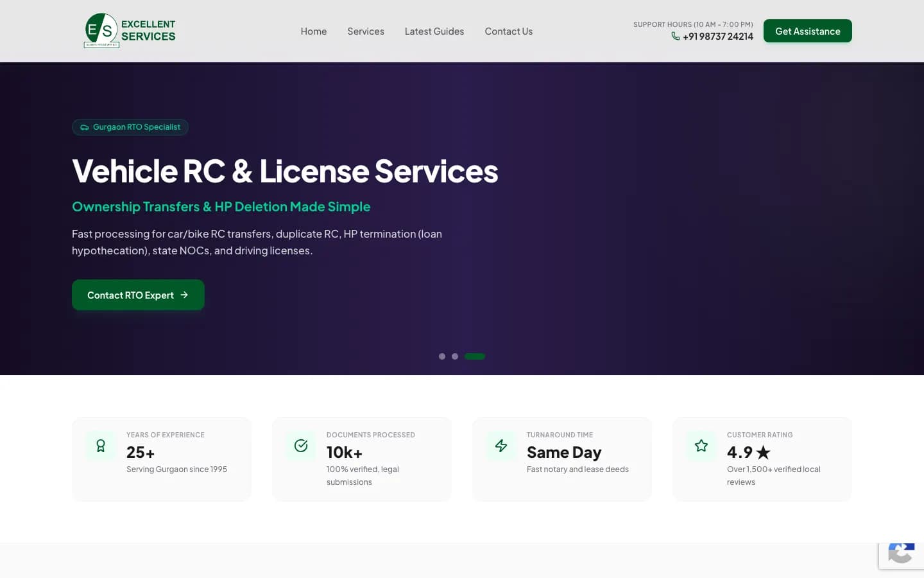Click the Support Hours text
This screenshot has width=924, height=578.
[694, 24]
